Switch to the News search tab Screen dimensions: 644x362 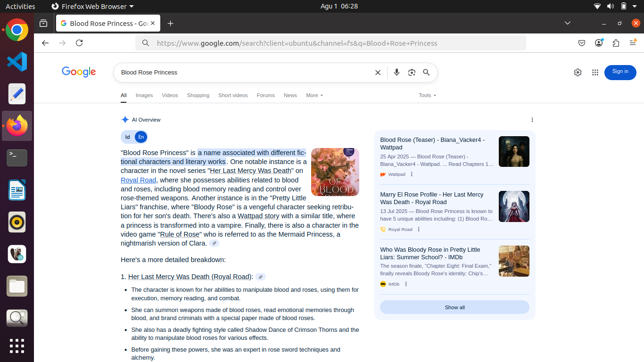coord(290,95)
